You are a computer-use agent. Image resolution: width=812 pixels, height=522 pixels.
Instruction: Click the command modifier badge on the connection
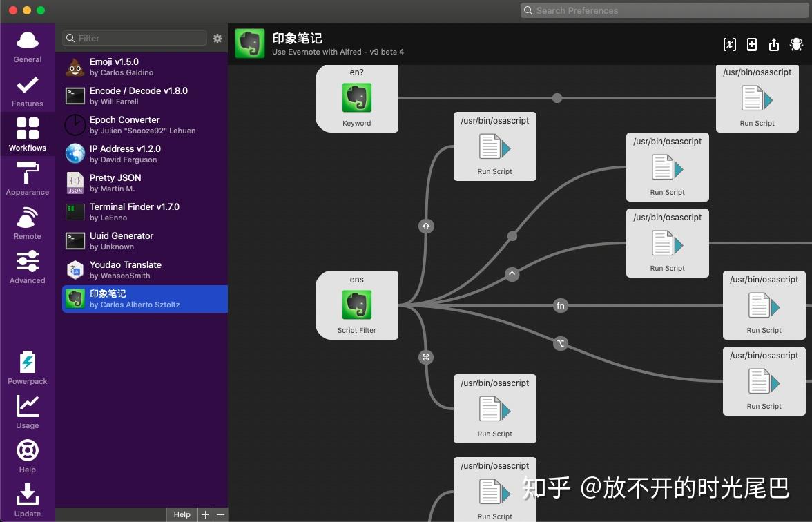[x=426, y=357]
